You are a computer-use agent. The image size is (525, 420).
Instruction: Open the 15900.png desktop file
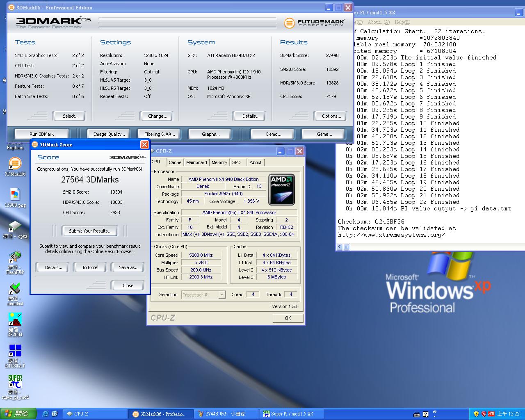[15, 198]
